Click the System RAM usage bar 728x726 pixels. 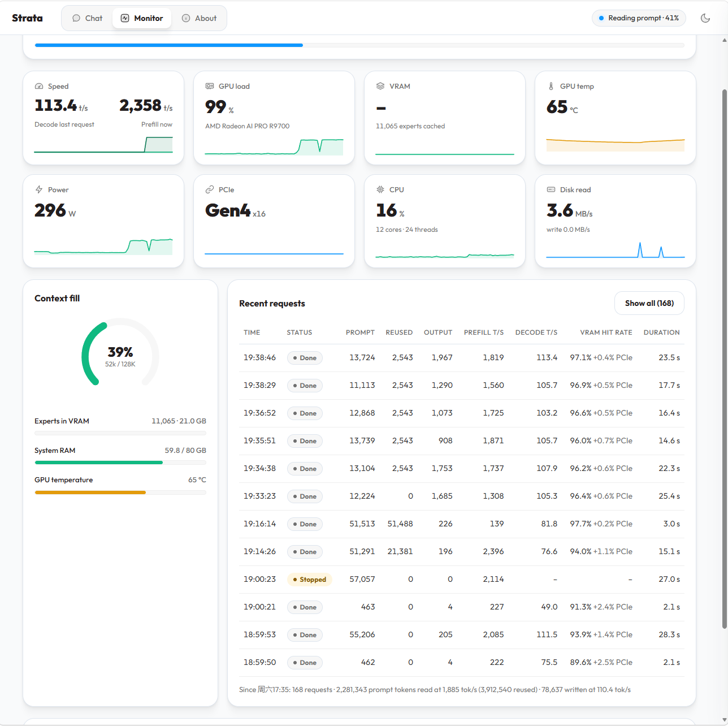(120, 463)
